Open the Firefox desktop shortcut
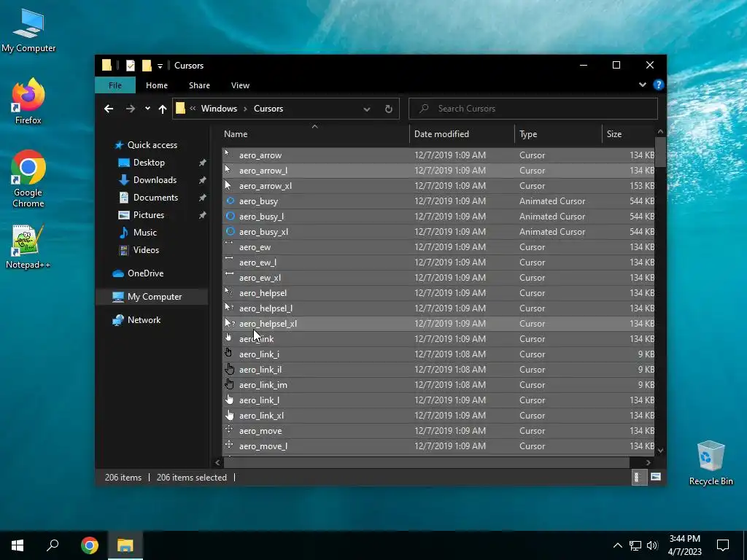This screenshot has width=747, height=560. tap(28, 101)
